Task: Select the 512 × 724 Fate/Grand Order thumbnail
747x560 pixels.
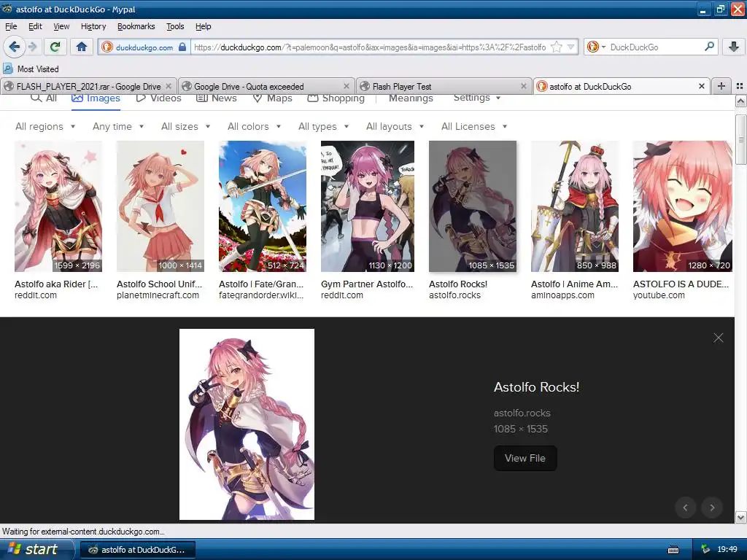Action: click(x=263, y=206)
